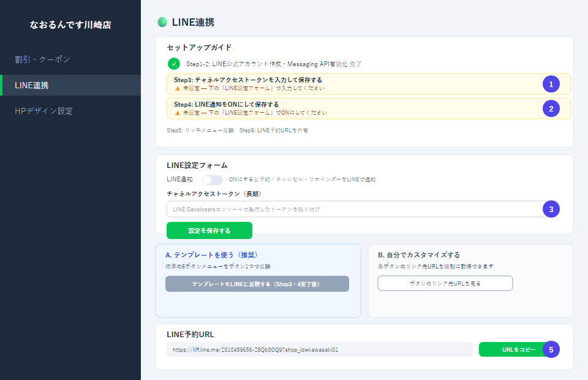Viewport: 588px width, 380px height.
Task: Click the LINE予約URL field
Action: (320, 349)
